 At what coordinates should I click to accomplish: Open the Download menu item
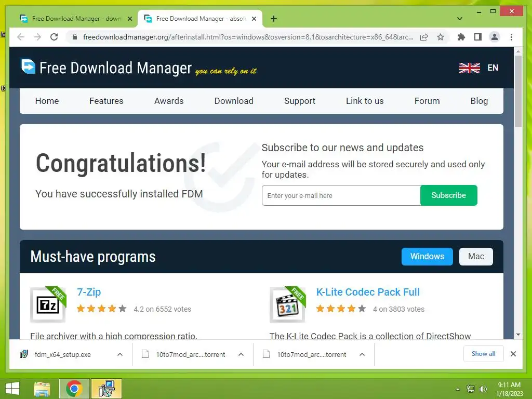coord(234,101)
